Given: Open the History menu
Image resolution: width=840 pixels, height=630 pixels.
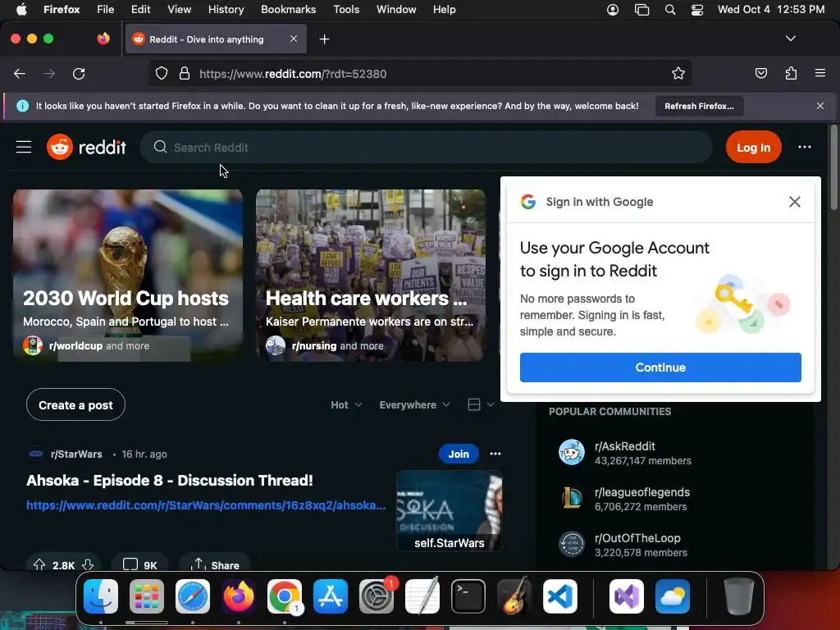Looking at the screenshot, I should pos(226,9).
